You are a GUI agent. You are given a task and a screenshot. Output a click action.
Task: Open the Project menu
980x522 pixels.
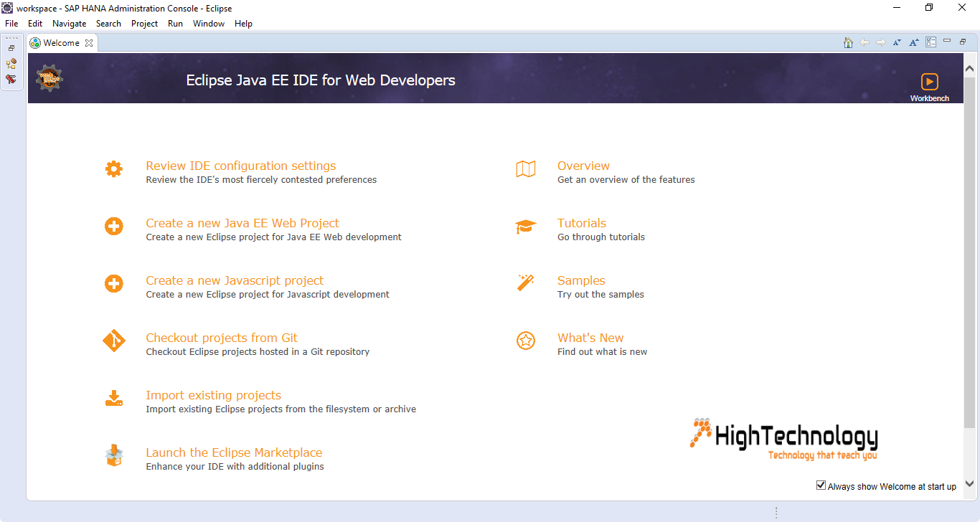tap(144, 24)
